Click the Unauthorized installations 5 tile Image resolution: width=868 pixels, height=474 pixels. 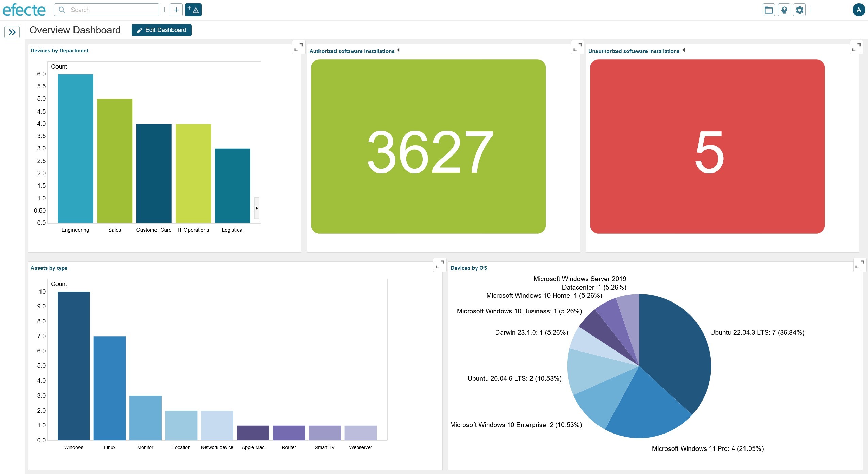(x=707, y=146)
